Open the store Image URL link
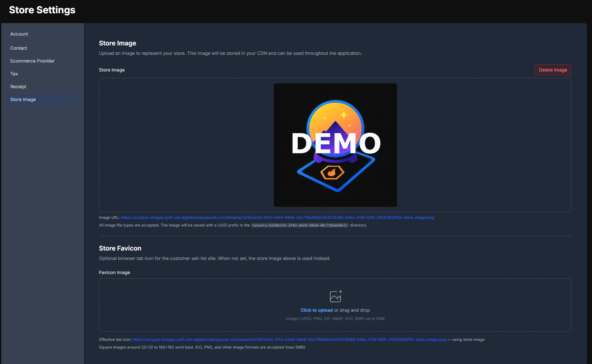The height and width of the screenshot is (364, 592). click(278, 218)
